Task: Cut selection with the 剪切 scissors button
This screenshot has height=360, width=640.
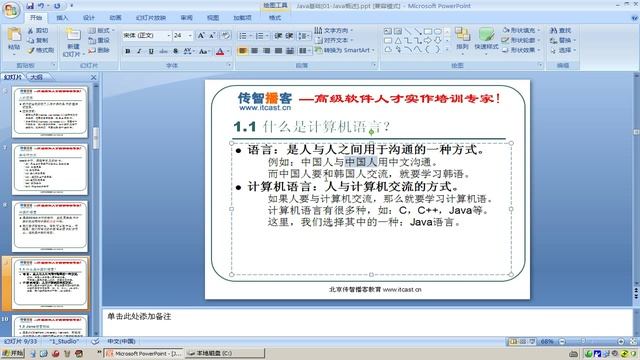Action: coord(38,31)
